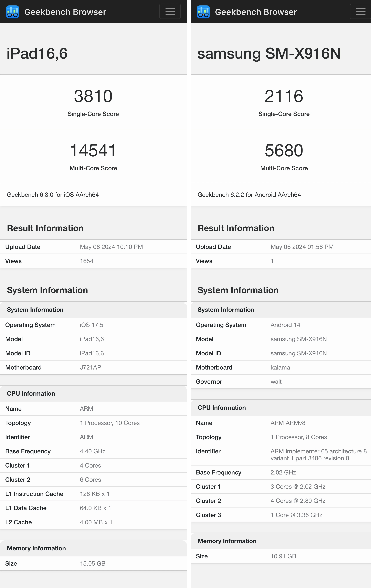This screenshot has width=371, height=588.
Task: Click Cluster 3 value '1 Core @ 3.36 GHz'
Action: pyautogui.click(x=297, y=515)
